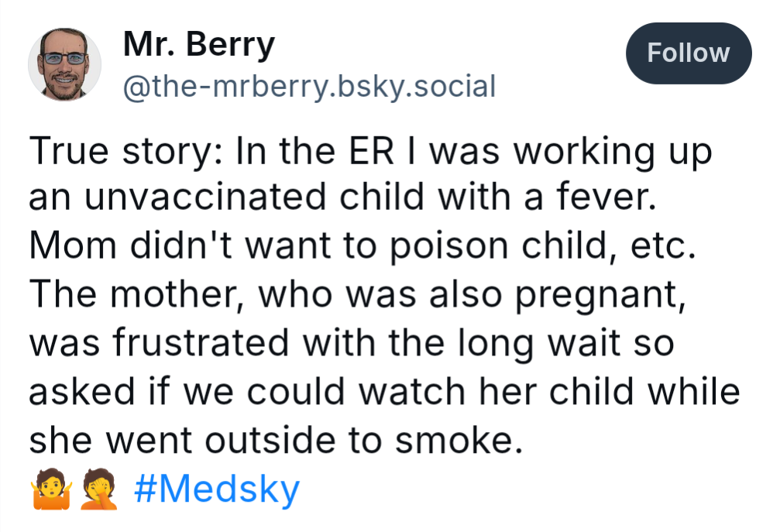Screen dimensions: 780x532
Task: Click the facepalm person emoji
Action: pyautogui.click(x=99, y=490)
